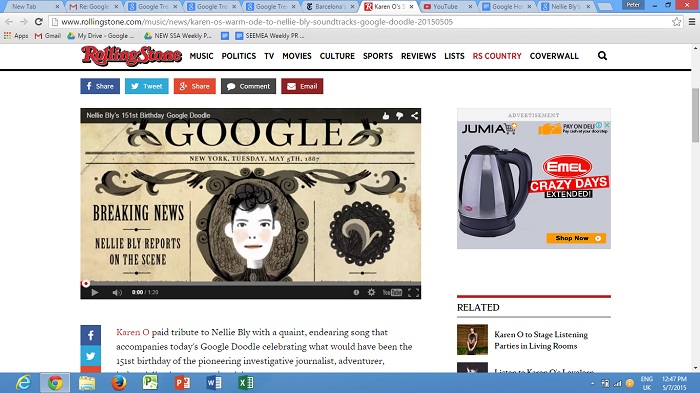The height and width of the screenshot is (393, 700).
Task: Share the article via Facebook Share button
Action: click(x=100, y=86)
